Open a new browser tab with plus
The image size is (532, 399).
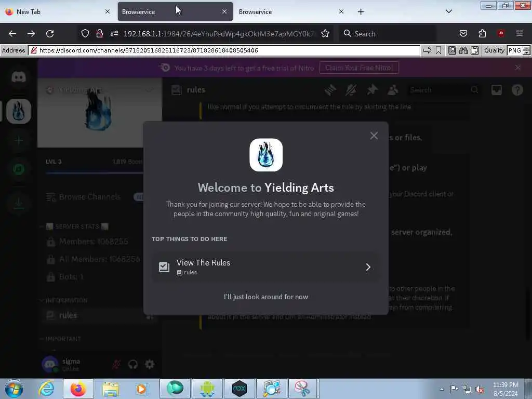(x=361, y=12)
